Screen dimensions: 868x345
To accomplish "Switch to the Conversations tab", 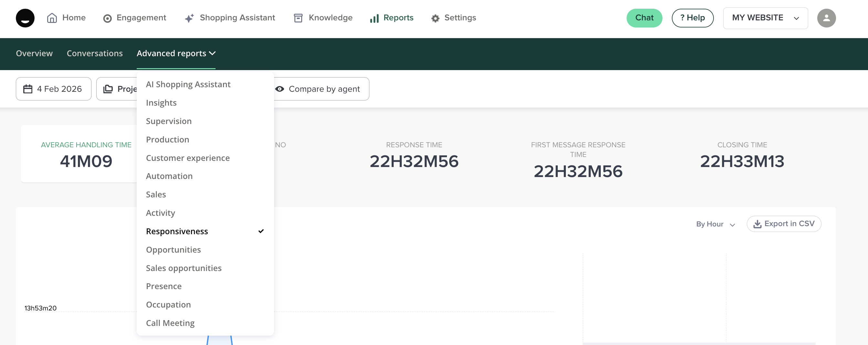I will click(x=94, y=54).
